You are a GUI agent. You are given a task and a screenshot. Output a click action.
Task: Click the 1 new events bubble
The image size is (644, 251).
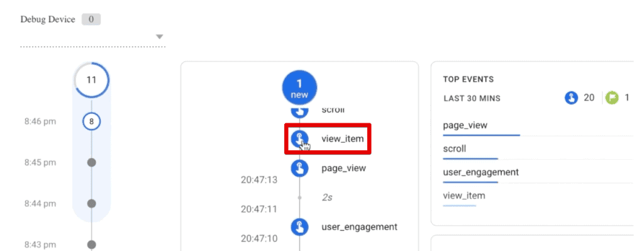click(x=299, y=88)
